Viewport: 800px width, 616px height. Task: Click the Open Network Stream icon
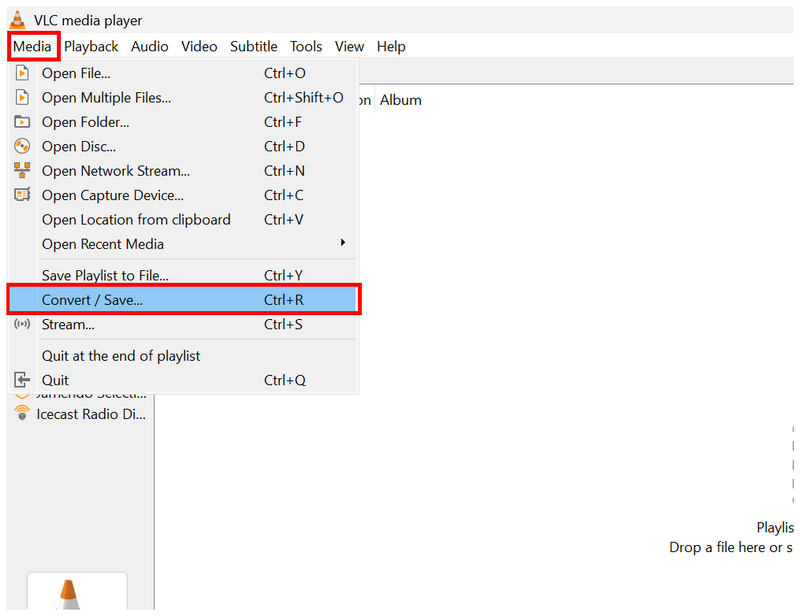[22, 170]
